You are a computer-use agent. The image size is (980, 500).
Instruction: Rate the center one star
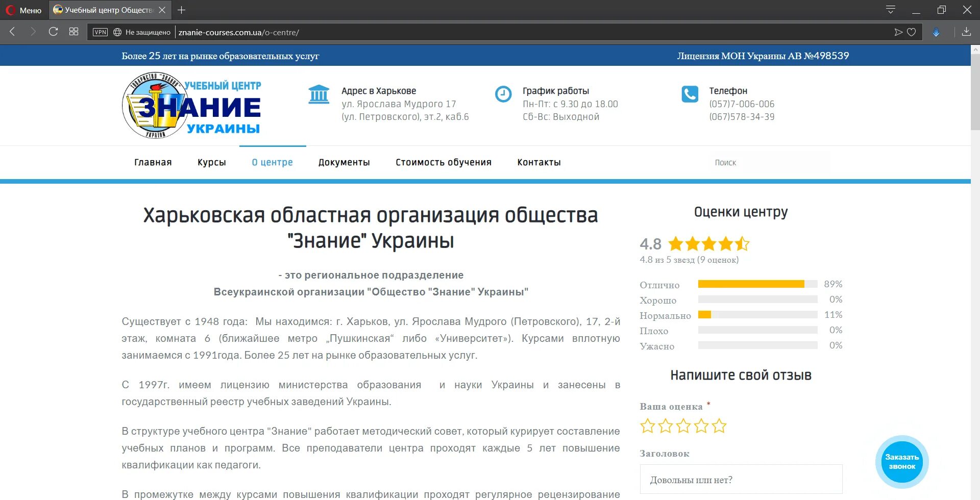(648, 426)
